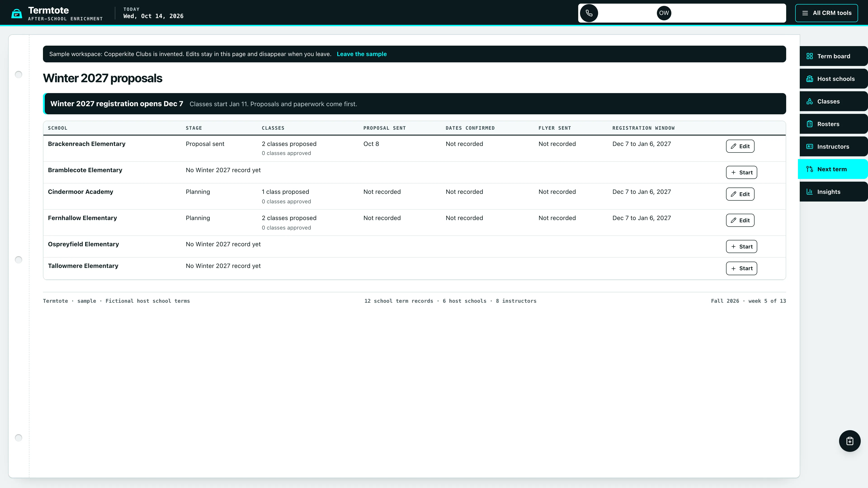Click the phone call icon in header
868x488 pixels.
[x=589, y=13]
